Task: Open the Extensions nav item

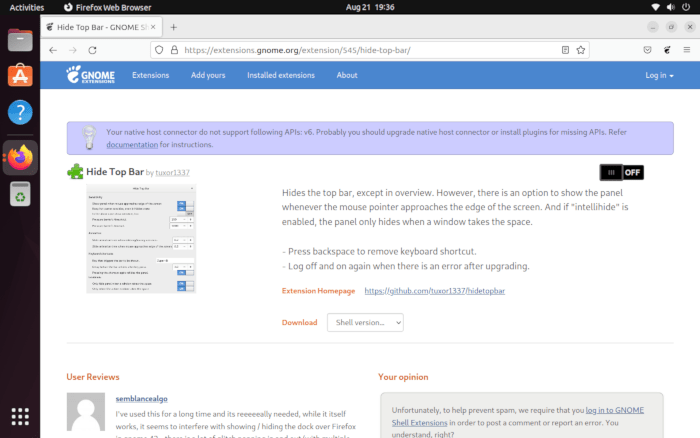Action: pyautogui.click(x=150, y=75)
